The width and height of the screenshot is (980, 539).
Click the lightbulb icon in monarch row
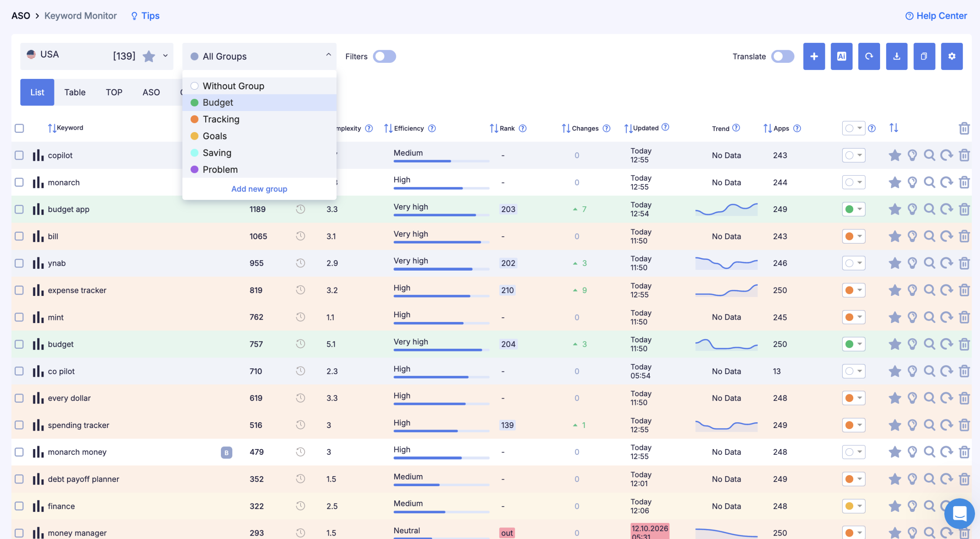click(912, 183)
